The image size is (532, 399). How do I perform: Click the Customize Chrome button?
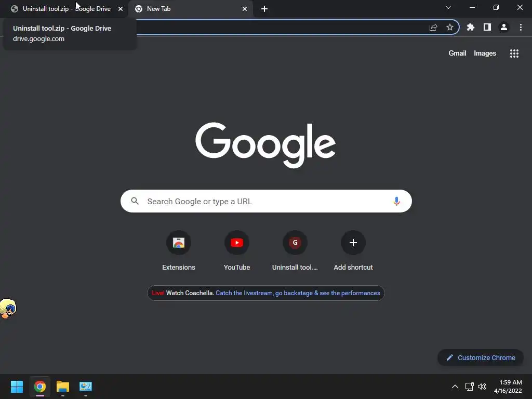click(x=481, y=357)
